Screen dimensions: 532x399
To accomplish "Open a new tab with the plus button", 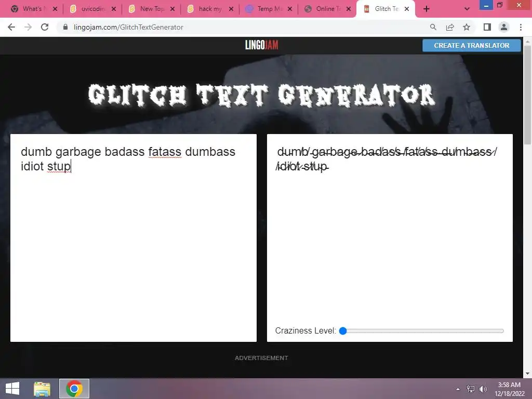I will point(427,9).
